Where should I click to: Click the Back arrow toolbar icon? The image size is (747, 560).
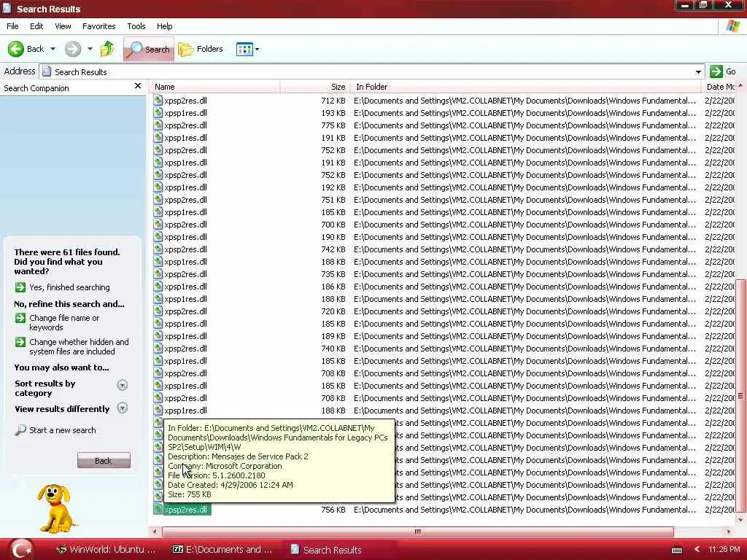[16, 49]
